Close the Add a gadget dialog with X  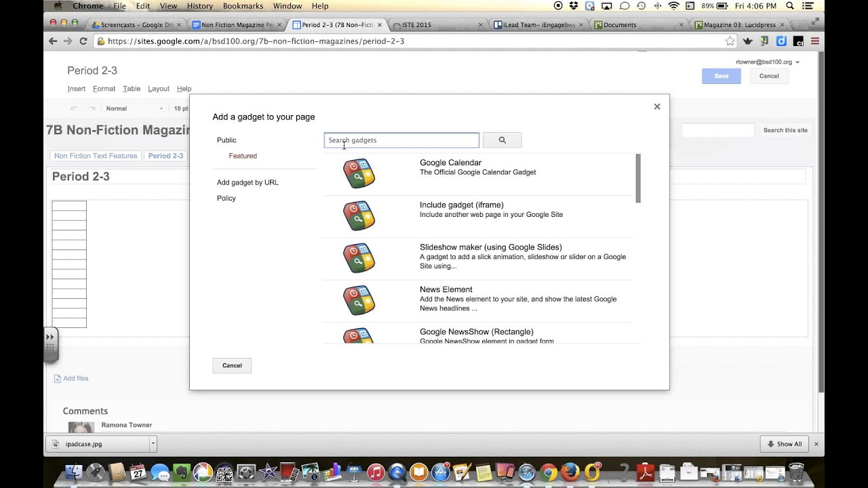pyautogui.click(x=656, y=106)
